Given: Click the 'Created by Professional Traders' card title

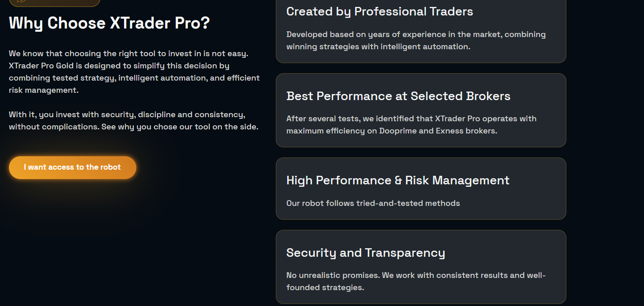Looking at the screenshot, I should coord(379,12).
